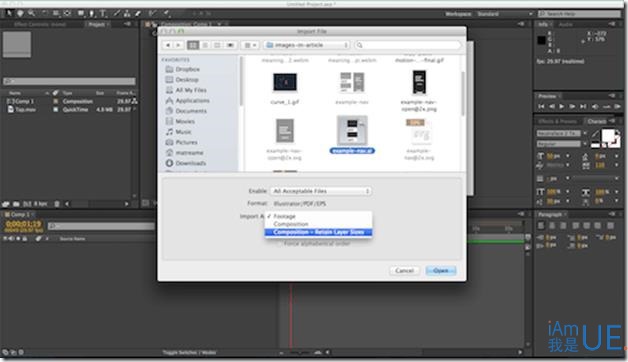The image size is (628, 362).
Task: Go back in the file dialog
Action: (168, 45)
